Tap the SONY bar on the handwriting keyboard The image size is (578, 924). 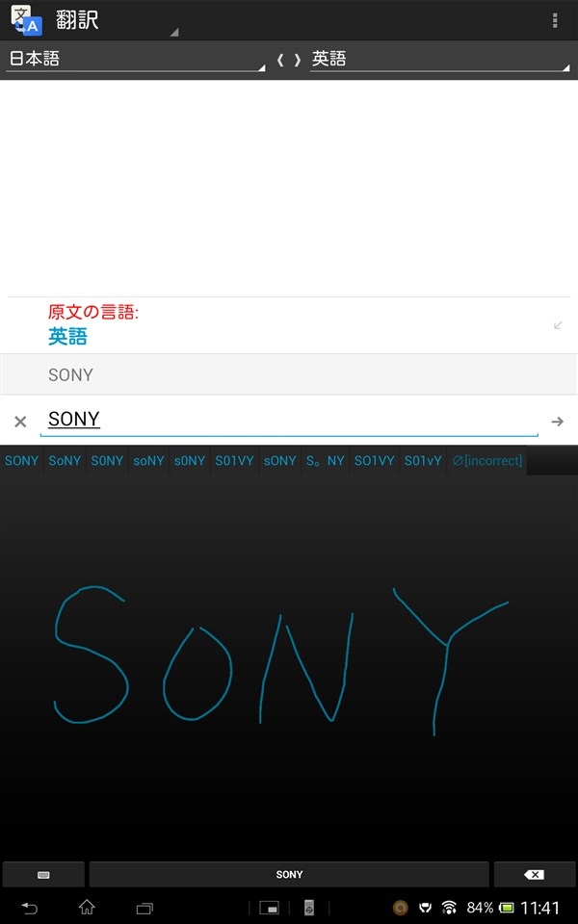289,875
